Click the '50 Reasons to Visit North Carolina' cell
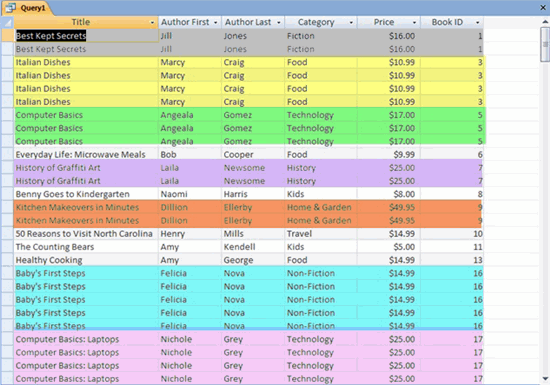The image size is (550, 385). 86,234
